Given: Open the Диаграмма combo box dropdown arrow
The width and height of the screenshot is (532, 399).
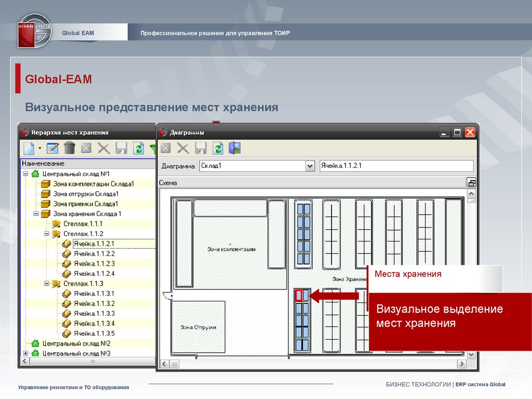Looking at the screenshot, I should [310, 166].
